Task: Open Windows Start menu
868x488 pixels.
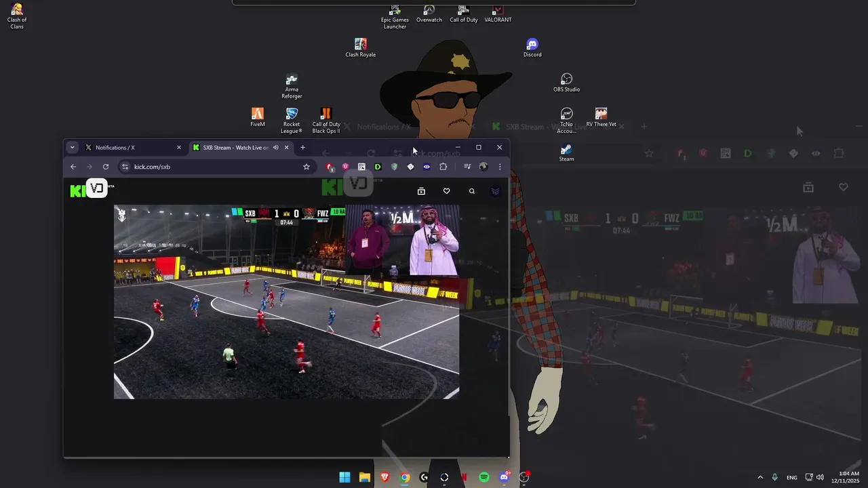Action: [x=344, y=477]
